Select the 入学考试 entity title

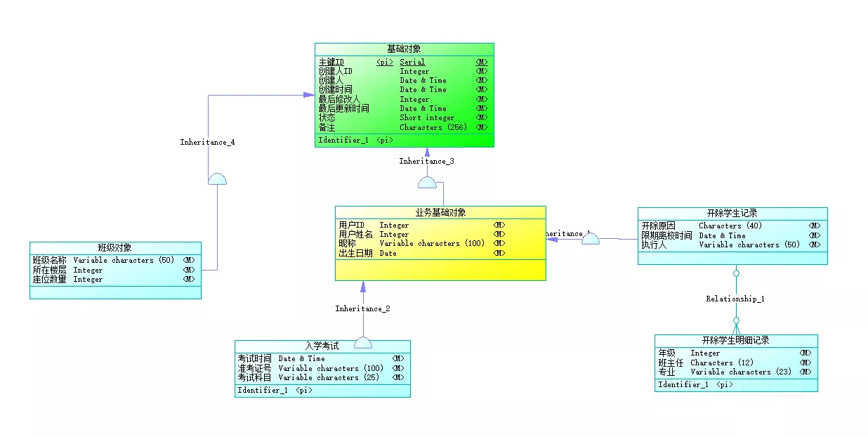(322, 346)
